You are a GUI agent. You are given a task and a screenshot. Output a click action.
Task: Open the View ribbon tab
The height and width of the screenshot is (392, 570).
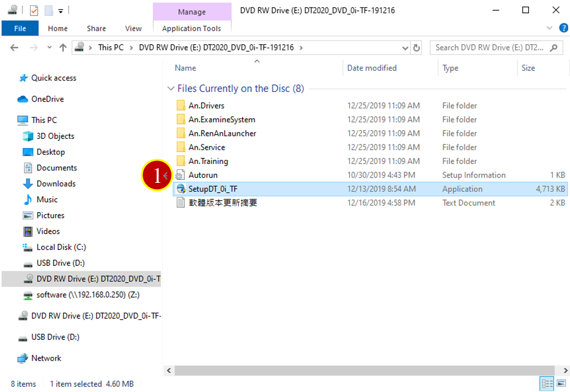(x=133, y=28)
